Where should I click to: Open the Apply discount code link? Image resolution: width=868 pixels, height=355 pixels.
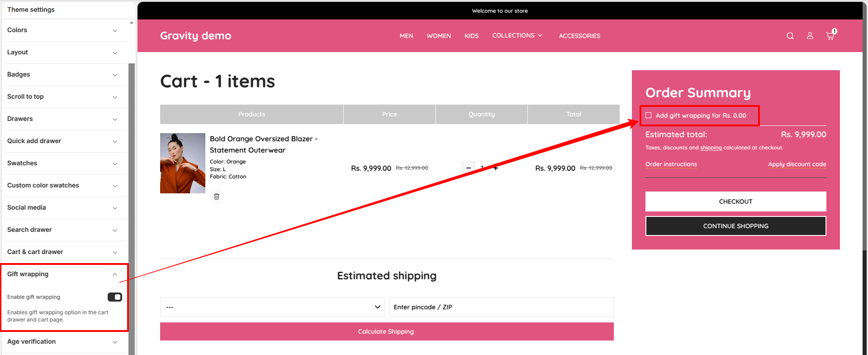pyautogui.click(x=797, y=164)
